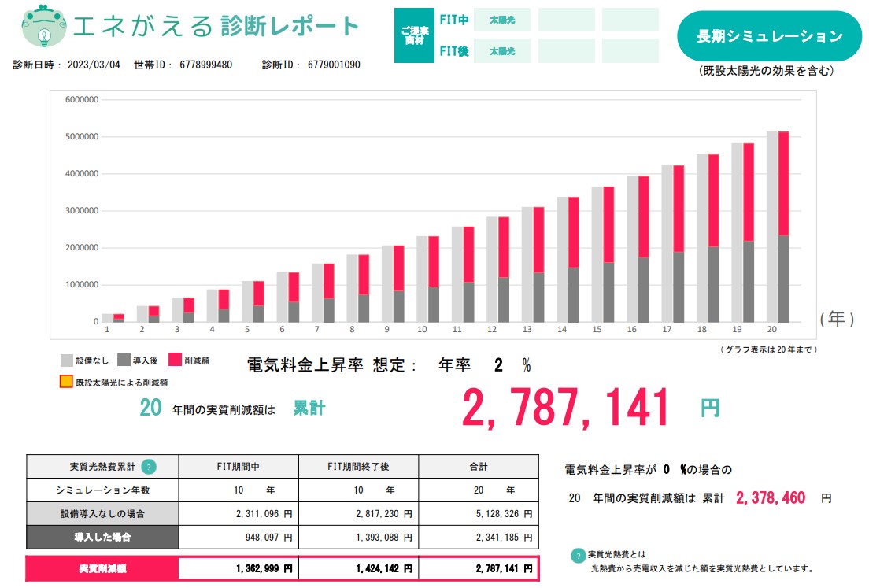Screen dimensions: 869x588
Task: Click the year 1 bar in chart
Action: (113, 318)
